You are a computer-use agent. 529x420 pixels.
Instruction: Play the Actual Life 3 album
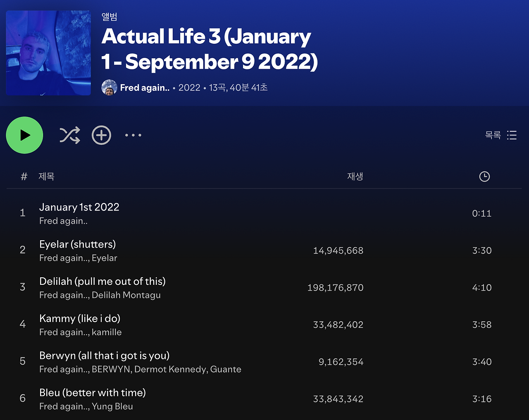tap(24, 135)
